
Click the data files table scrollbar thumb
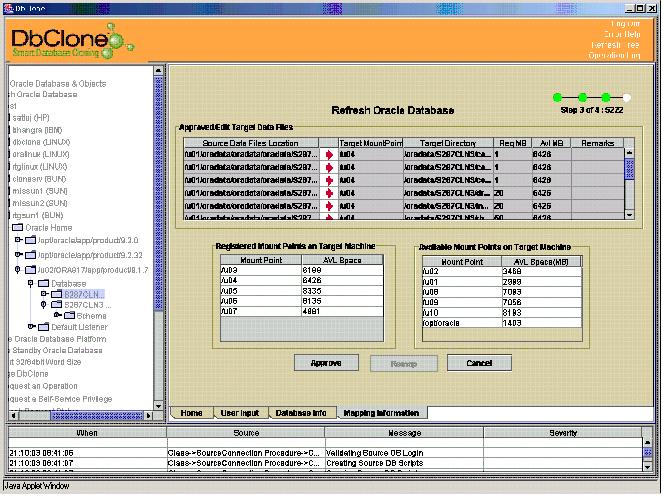coord(630,169)
